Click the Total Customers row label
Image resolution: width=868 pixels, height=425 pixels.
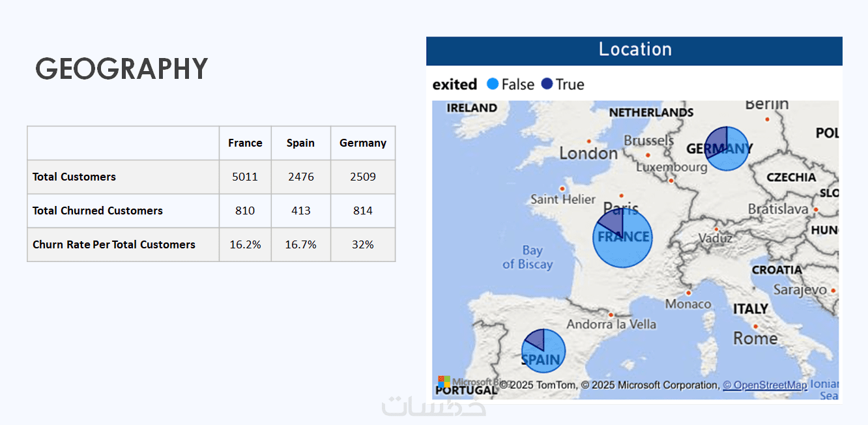[x=74, y=177]
